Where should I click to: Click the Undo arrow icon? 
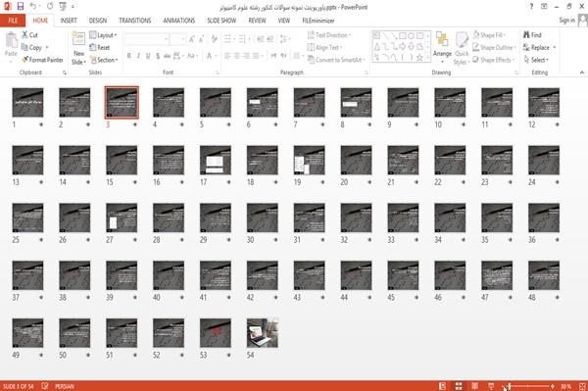click(x=33, y=7)
